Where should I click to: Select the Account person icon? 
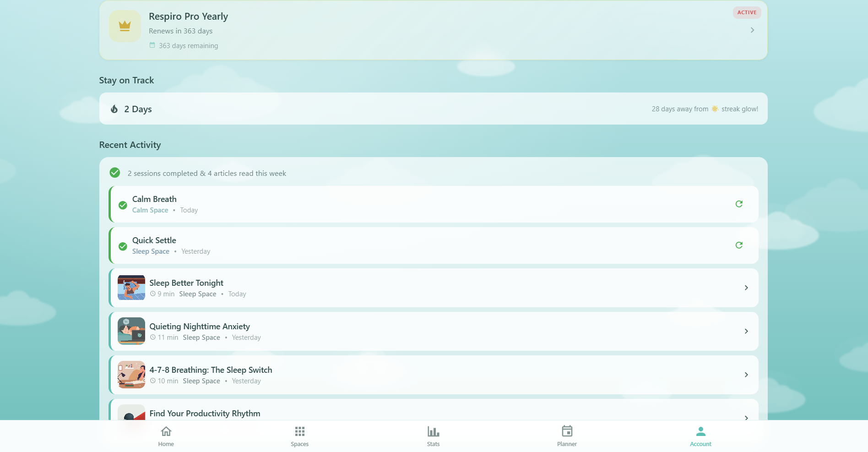700,431
